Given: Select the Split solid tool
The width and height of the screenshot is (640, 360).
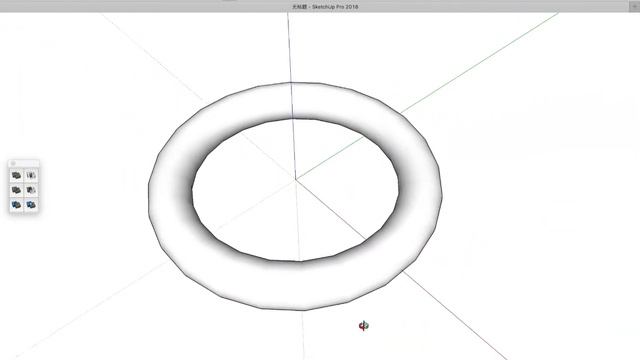Looking at the screenshot, I should tap(31, 204).
